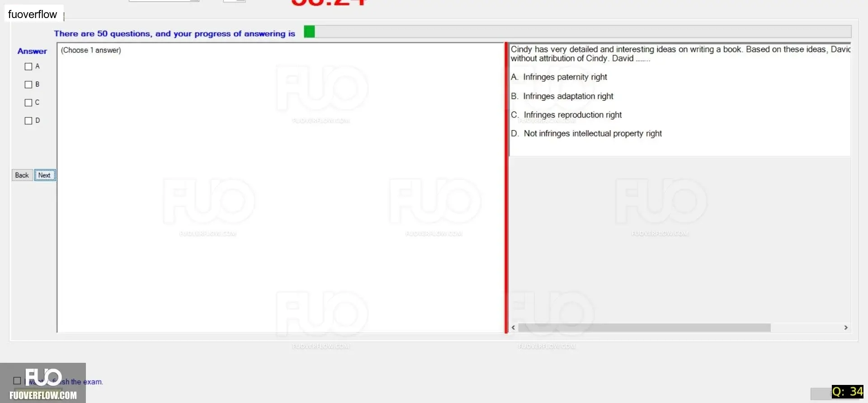The image size is (868, 403).
Task: Check answer option B checkbox
Action: click(28, 85)
